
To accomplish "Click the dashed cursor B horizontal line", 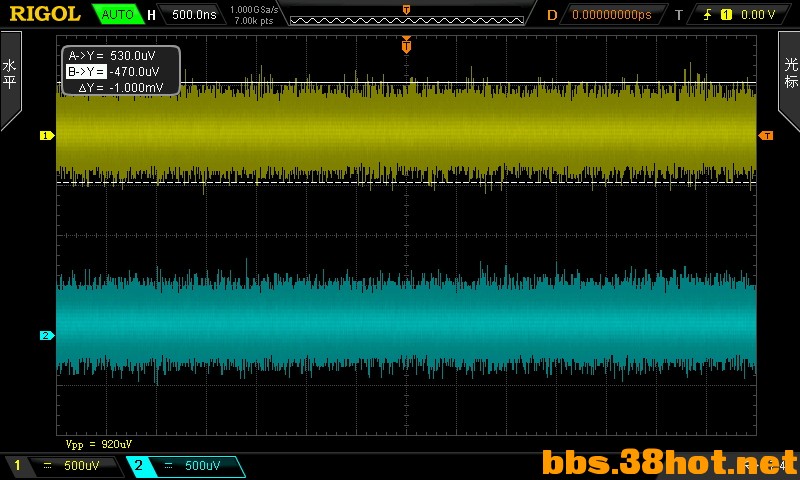I will (x=406, y=182).
